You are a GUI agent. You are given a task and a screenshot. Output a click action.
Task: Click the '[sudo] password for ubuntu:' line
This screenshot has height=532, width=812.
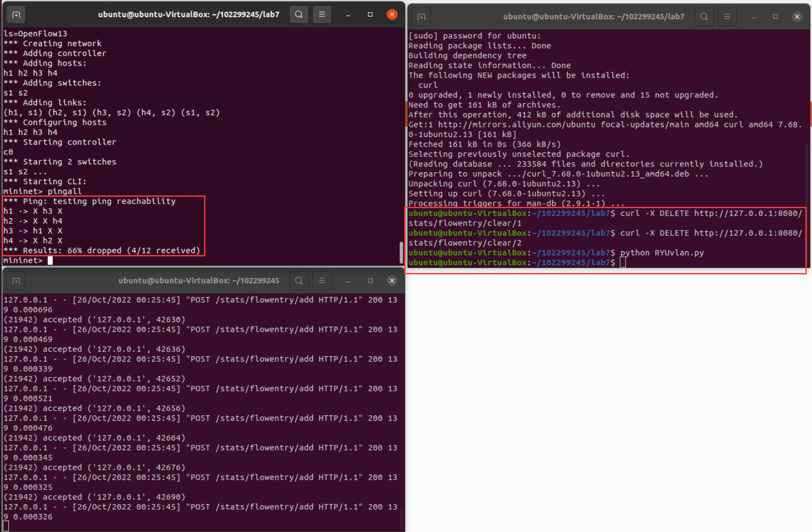[x=475, y=36]
